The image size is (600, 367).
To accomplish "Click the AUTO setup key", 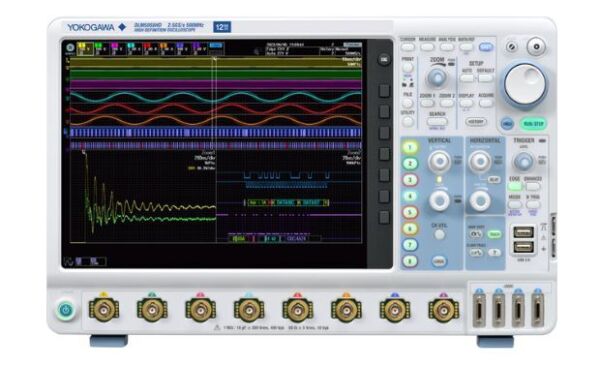I will click(x=467, y=78).
